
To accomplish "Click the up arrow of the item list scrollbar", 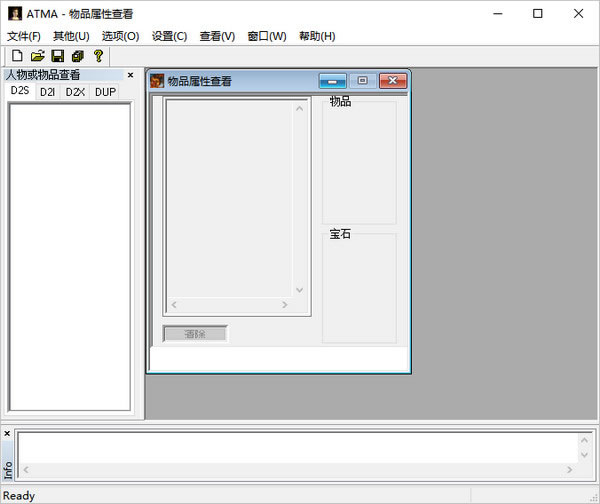I will tap(300, 109).
